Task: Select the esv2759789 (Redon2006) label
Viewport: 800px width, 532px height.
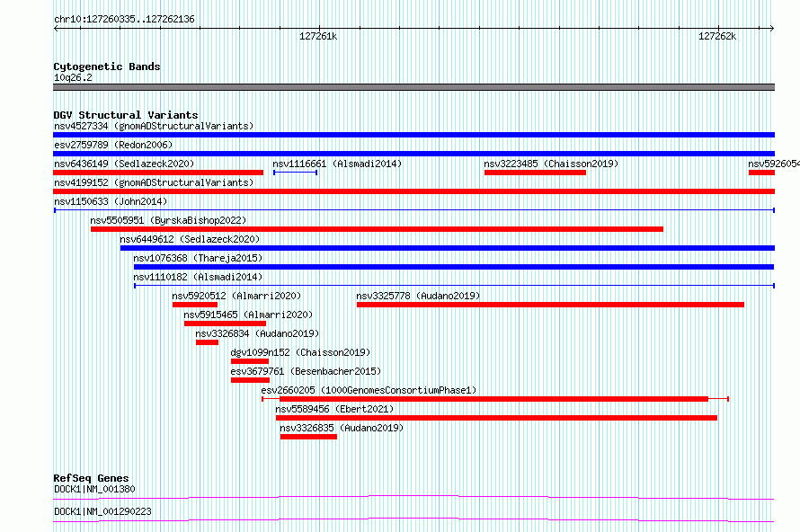Action: tap(113, 145)
